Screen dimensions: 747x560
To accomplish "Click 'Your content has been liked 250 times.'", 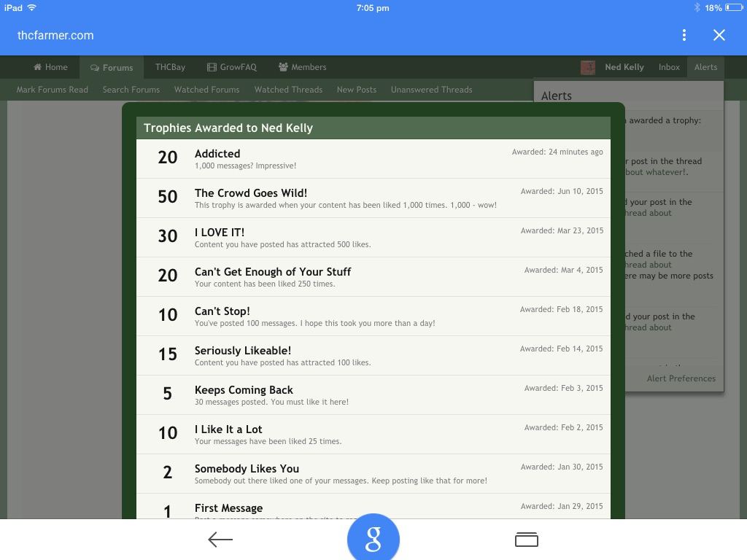I will (x=265, y=284).
